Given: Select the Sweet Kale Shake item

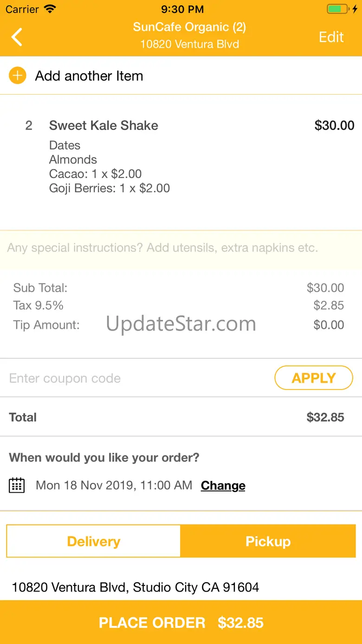Looking at the screenshot, I should click(103, 125).
